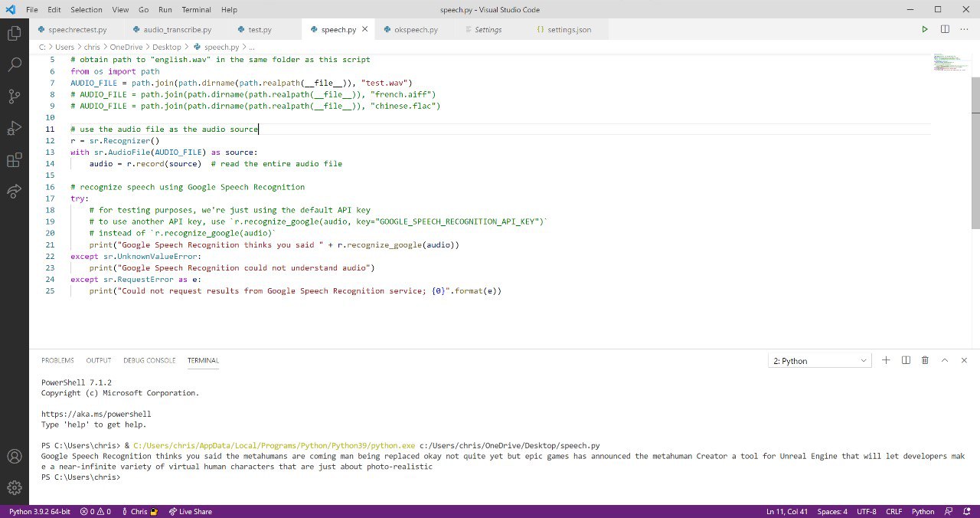Maximize the panel size with chevron up

(945, 360)
